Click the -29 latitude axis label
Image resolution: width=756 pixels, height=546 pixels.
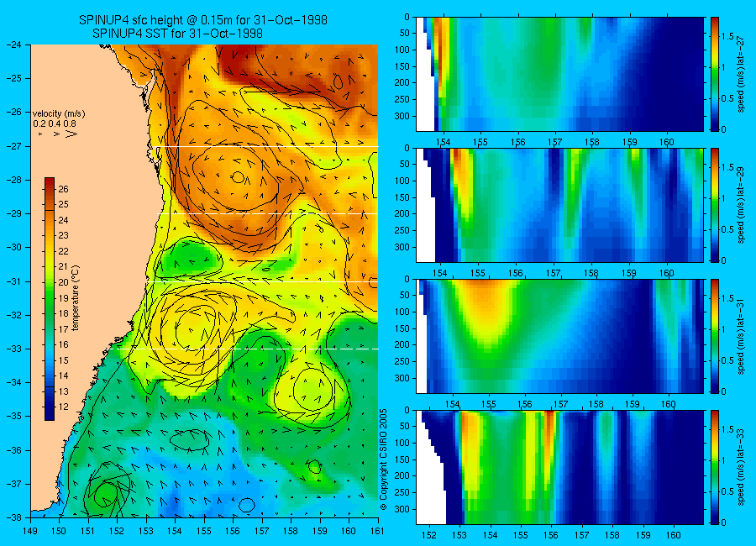(x=14, y=213)
